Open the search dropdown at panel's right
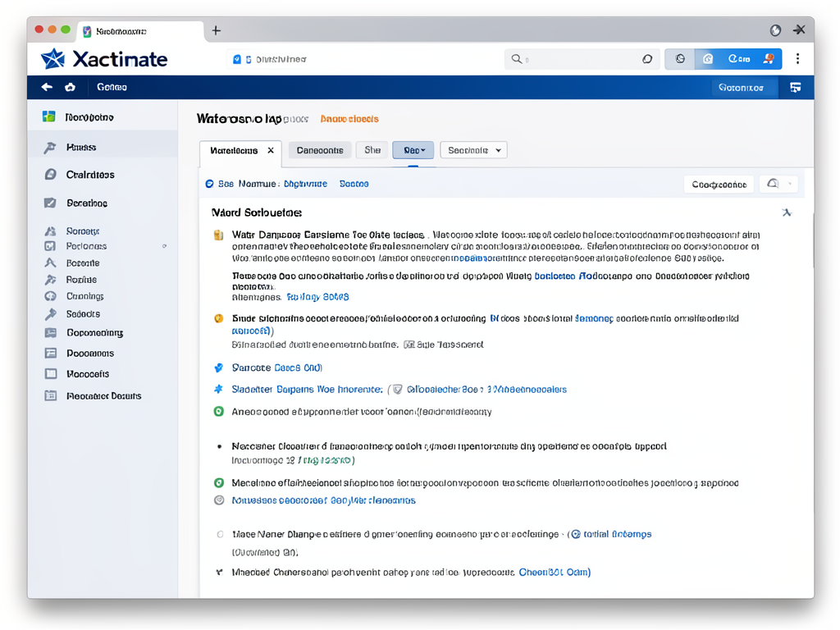840x630 pixels. point(778,185)
